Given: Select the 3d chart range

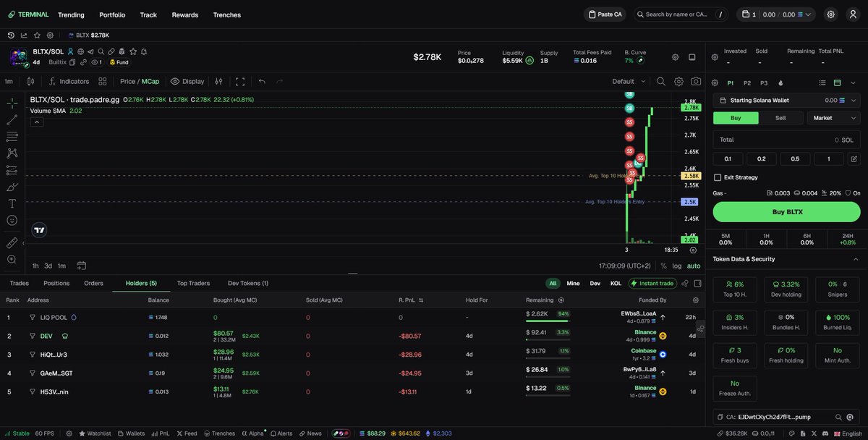Looking at the screenshot, I should tap(48, 266).
